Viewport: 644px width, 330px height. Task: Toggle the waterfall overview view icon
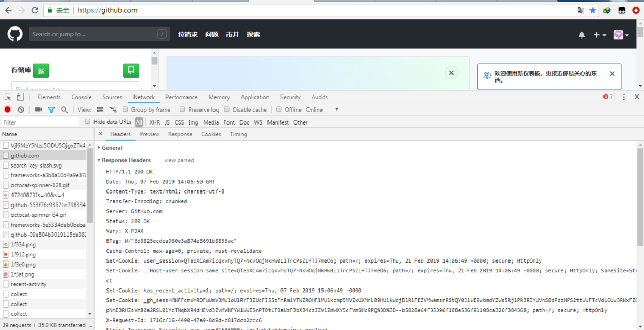pyautogui.click(x=113, y=109)
